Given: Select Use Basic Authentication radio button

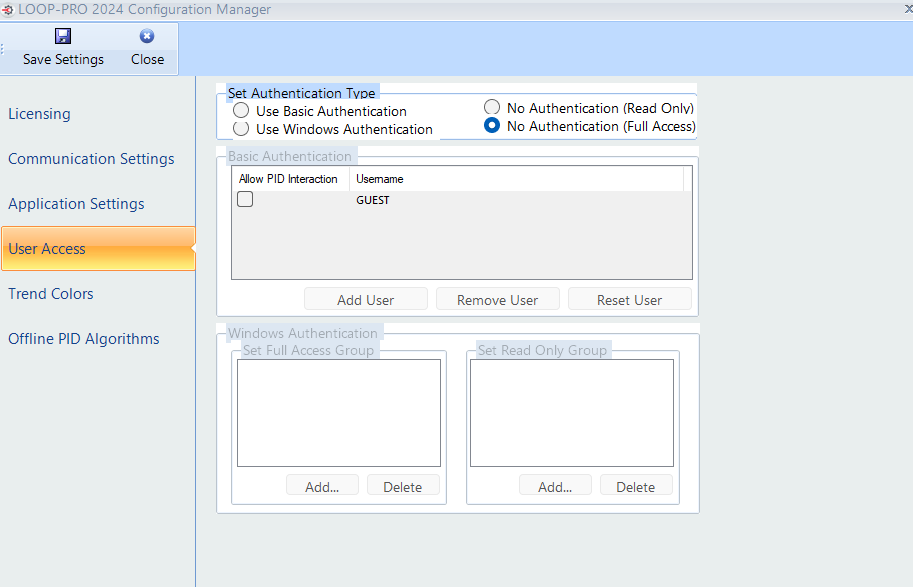Looking at the screenshot, I should (x=241, y=111).
